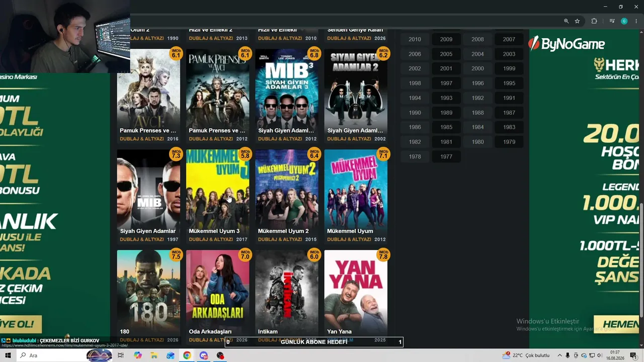644x362 pixels.
Task: Select the 1977 year filter
Action: tap(446, 156)
